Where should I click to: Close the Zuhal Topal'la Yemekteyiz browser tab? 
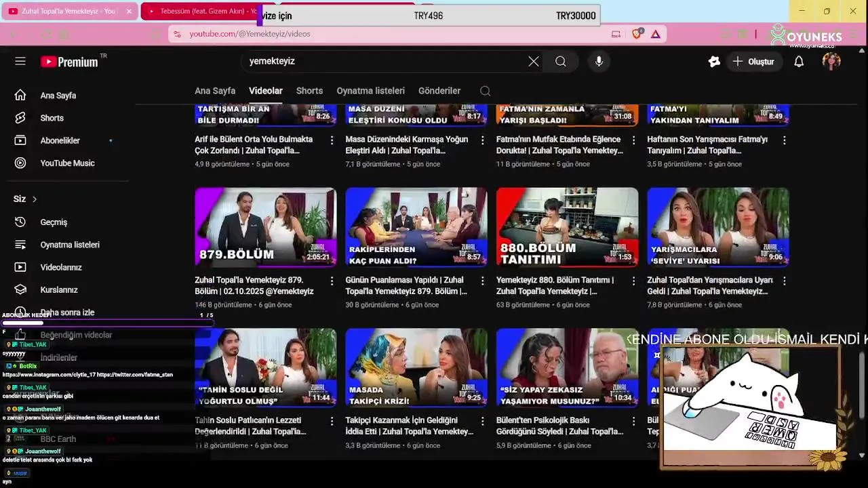129,11
